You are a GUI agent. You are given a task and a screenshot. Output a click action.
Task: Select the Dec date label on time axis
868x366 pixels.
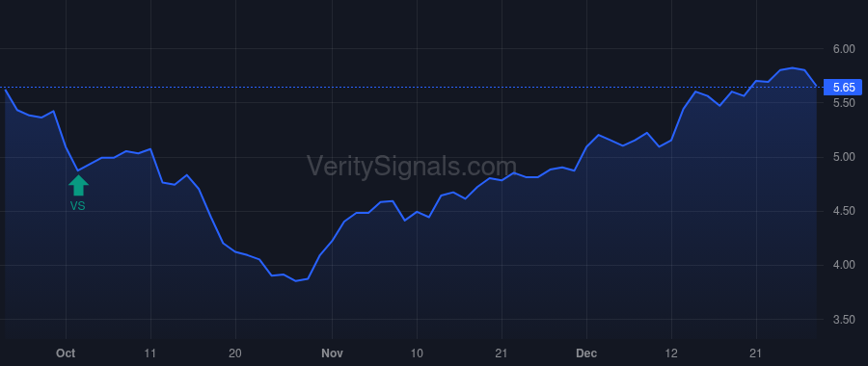(586, 353)
